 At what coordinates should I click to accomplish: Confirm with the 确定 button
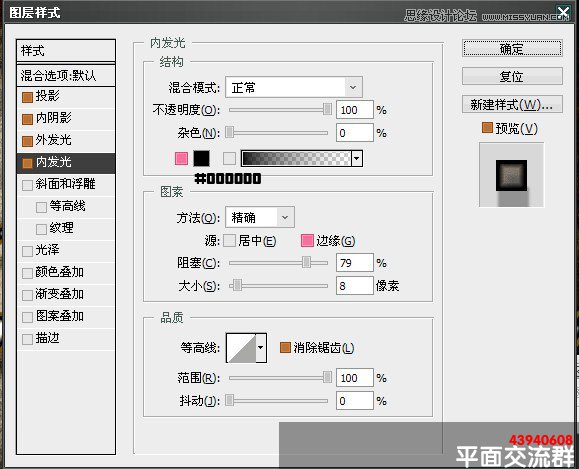click(512, 48)
